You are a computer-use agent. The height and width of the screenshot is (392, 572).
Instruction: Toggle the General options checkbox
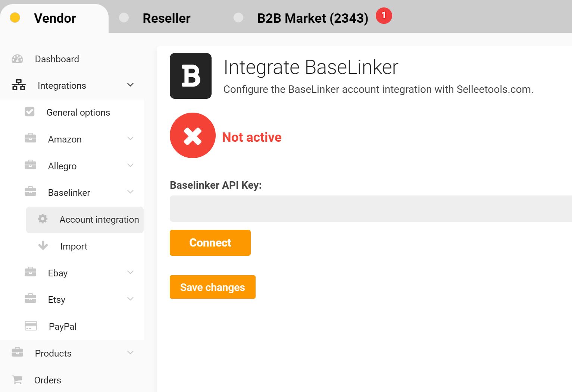(30, 112)
